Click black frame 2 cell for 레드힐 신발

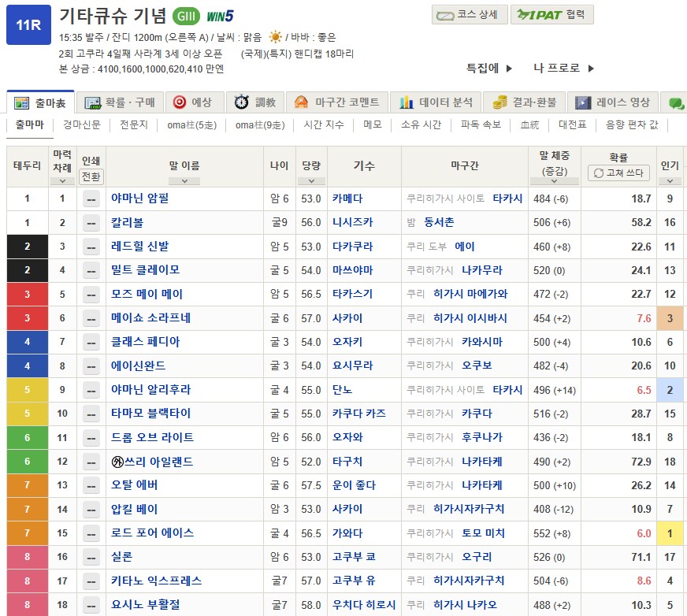27,247
